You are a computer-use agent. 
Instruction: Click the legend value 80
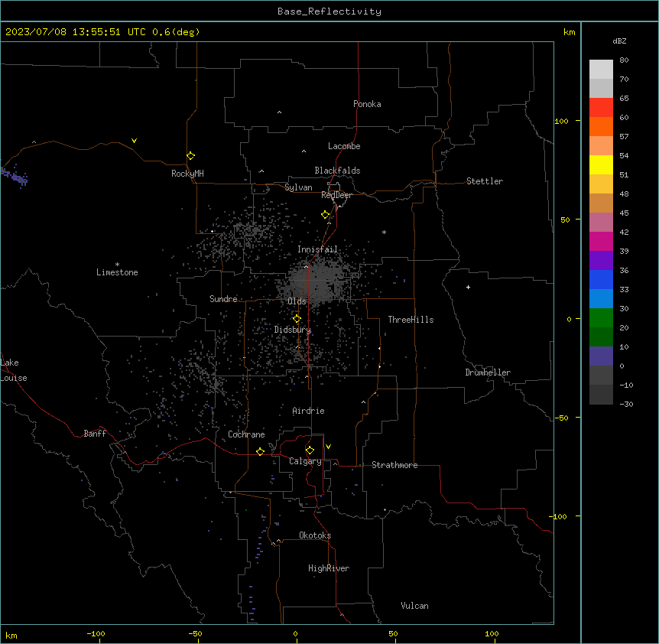click(x=624, y=60)
